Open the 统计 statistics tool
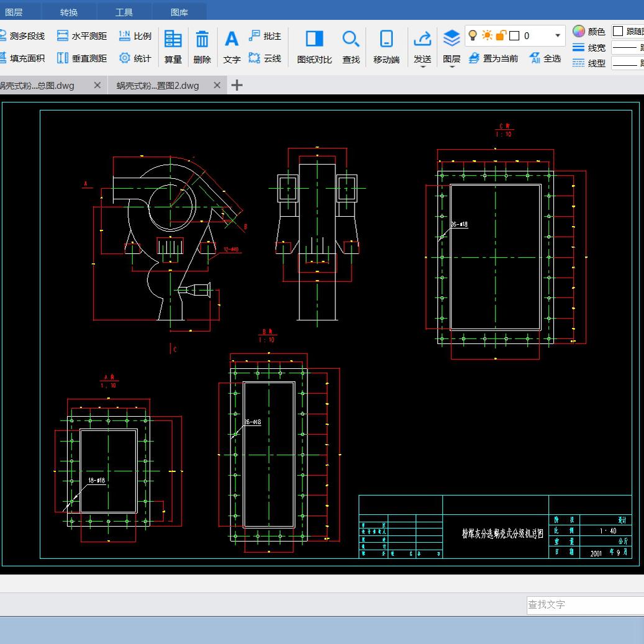The height and width of the screenshot is (644, 644). [135, 58]
